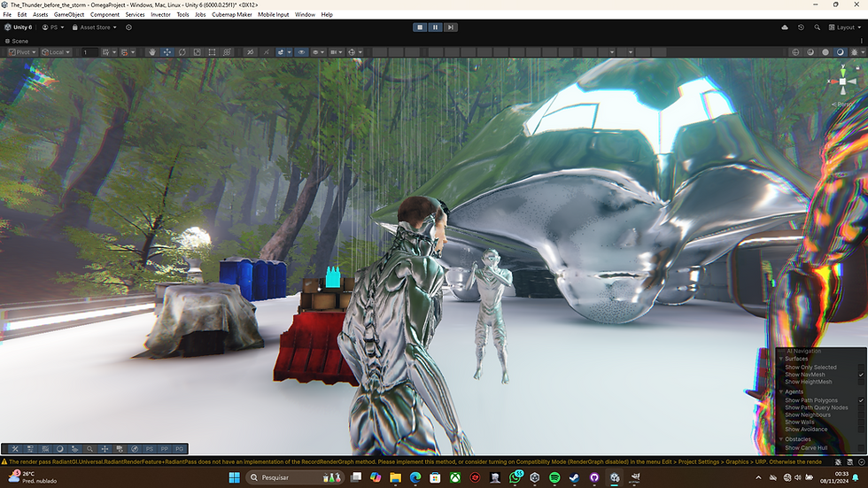
Task: Open Microsoft Edge from taskbar
Action: (415, 477)
